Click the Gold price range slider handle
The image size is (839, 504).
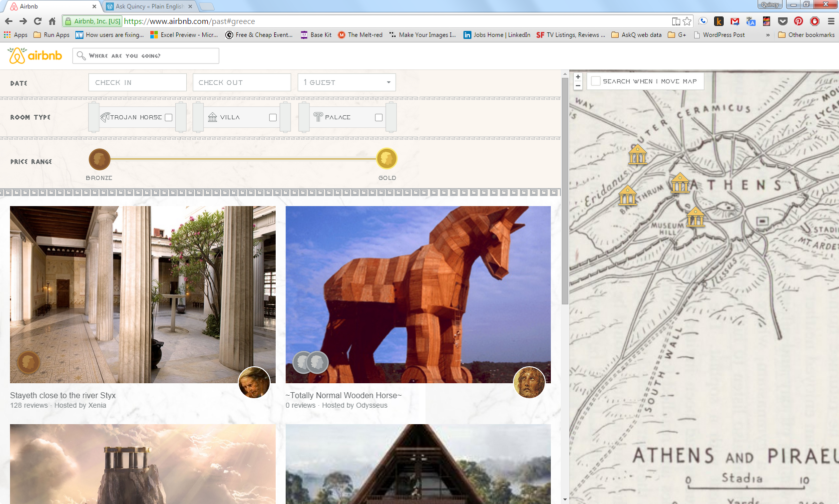coord(387,159)
